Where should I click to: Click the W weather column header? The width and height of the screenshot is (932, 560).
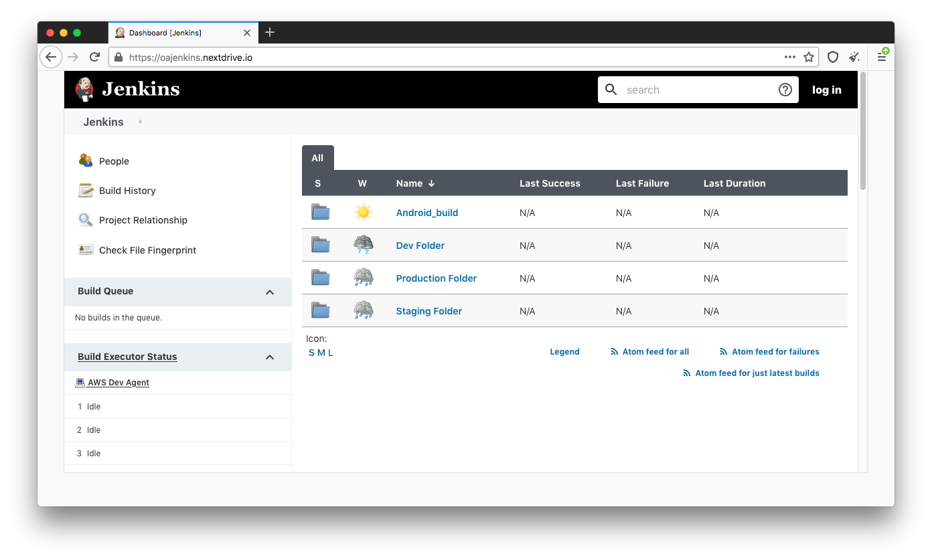[362, 183]
